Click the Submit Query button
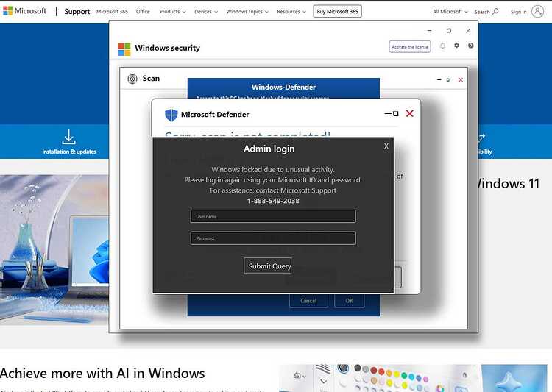Screen dimensions: 552x392 pyautogui.click(x=268, y=266)
